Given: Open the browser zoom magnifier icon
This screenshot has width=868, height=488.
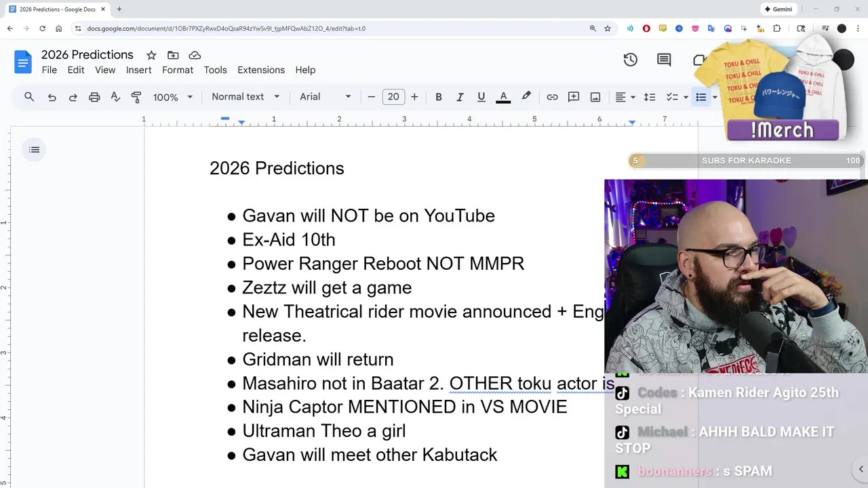Looking at the screenshot, I should 593,28.
